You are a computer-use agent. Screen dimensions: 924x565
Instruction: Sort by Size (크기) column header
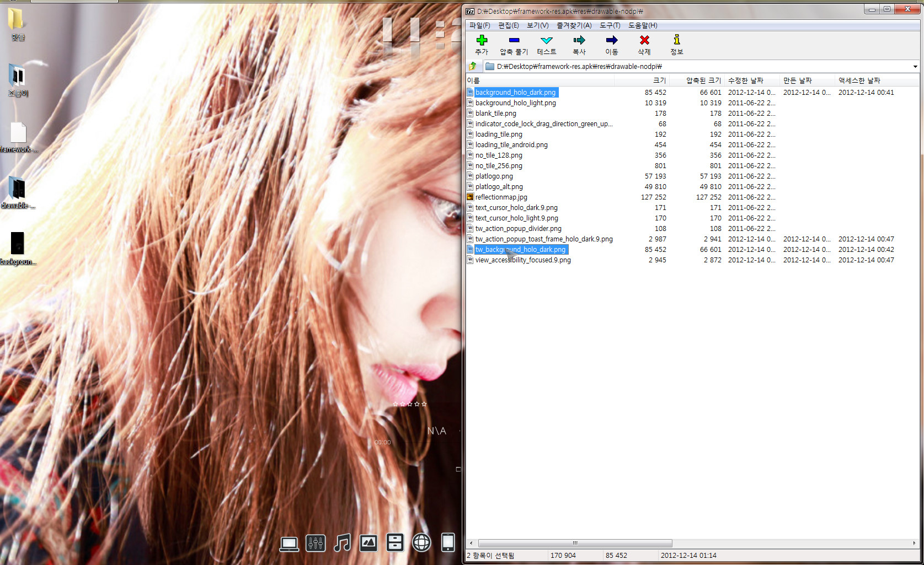[659, 80]
